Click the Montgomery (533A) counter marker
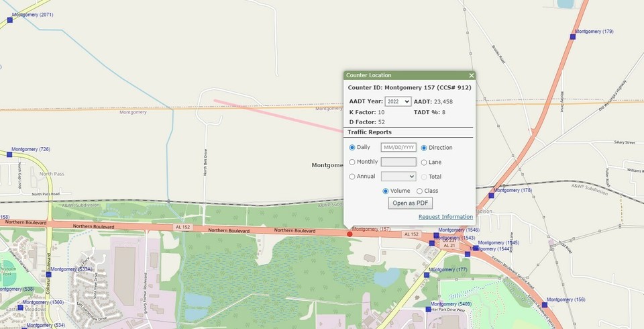 pos(48,274)
